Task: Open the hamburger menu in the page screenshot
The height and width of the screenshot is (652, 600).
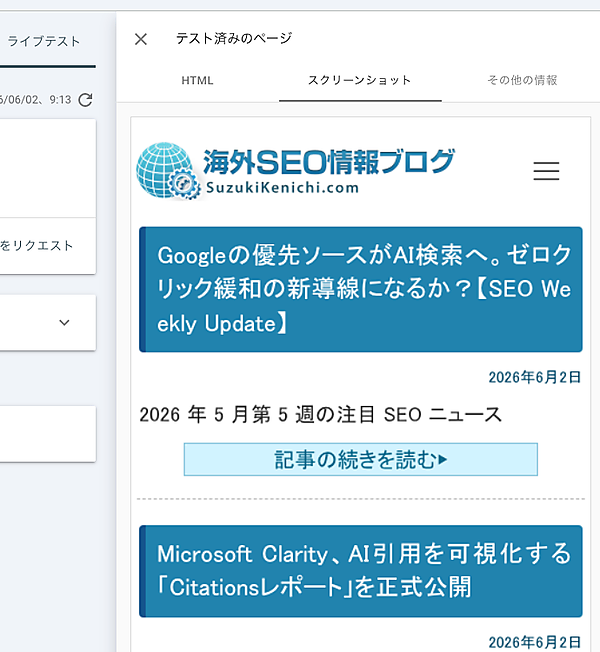Action: pyautogui.click(x=546, y=171)
